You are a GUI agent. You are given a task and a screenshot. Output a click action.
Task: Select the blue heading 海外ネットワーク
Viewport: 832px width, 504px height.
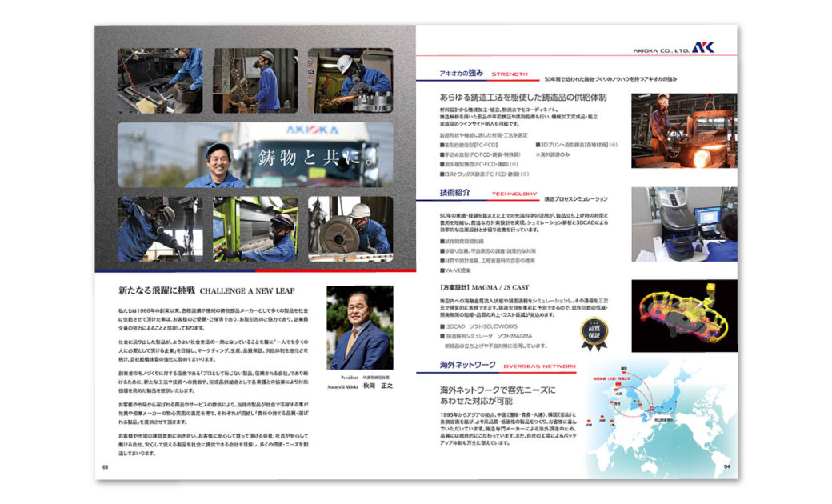[467, 365]
